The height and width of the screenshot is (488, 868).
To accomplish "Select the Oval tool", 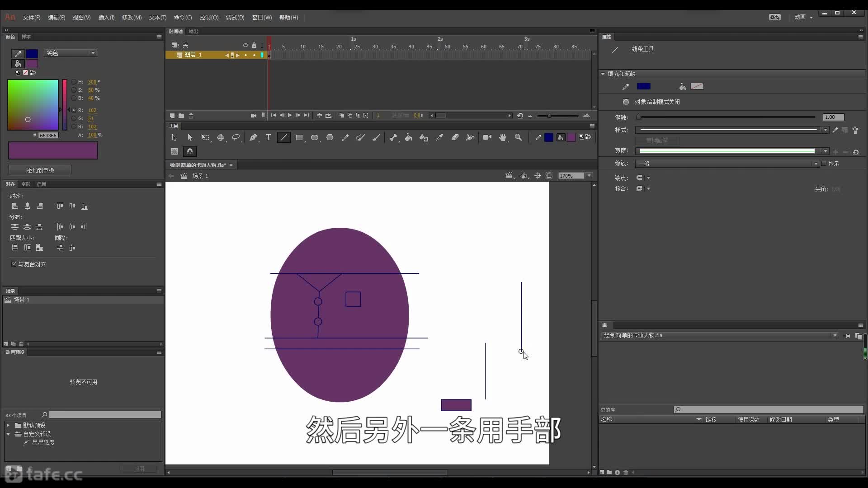I will 315,137.
